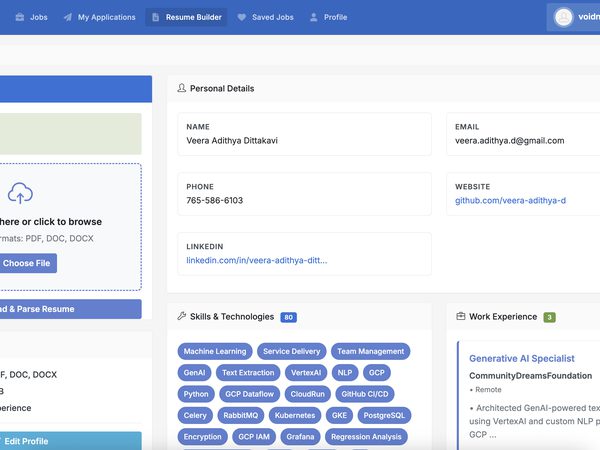The width and height of the screenshot is (600, 450).
Task: Select the CloudRun skill tag
Action: click(x=307, y=394)
